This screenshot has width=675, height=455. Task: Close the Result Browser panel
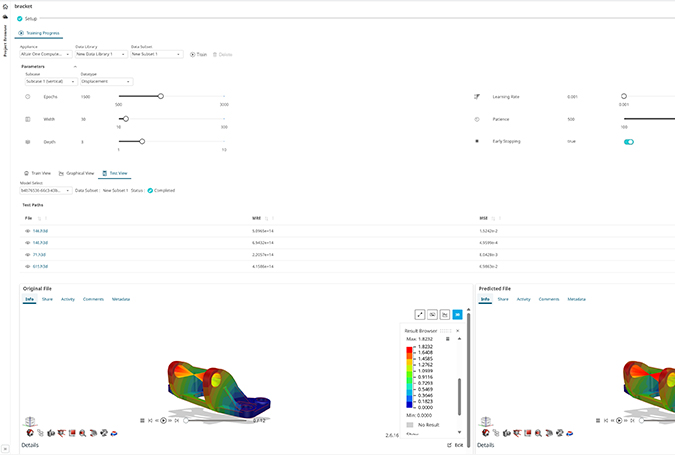coord(458,331)
